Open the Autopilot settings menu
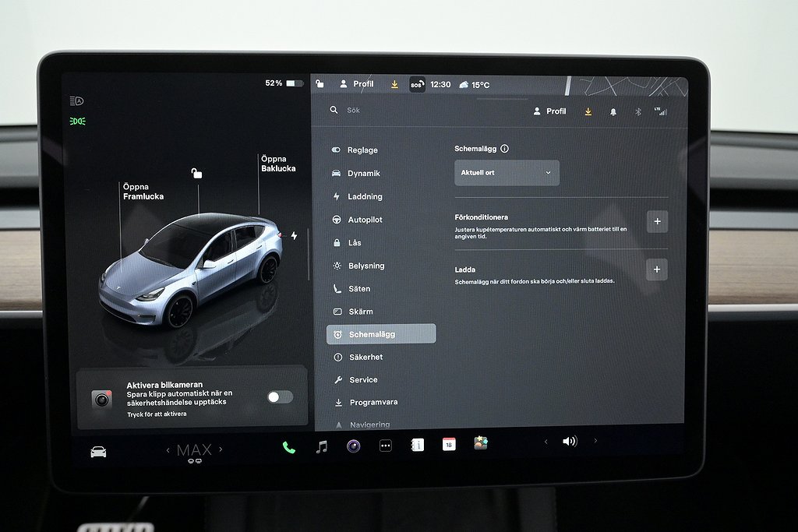Image resolution: width=798 pixels, height=532 pixels. click(357, 220)
